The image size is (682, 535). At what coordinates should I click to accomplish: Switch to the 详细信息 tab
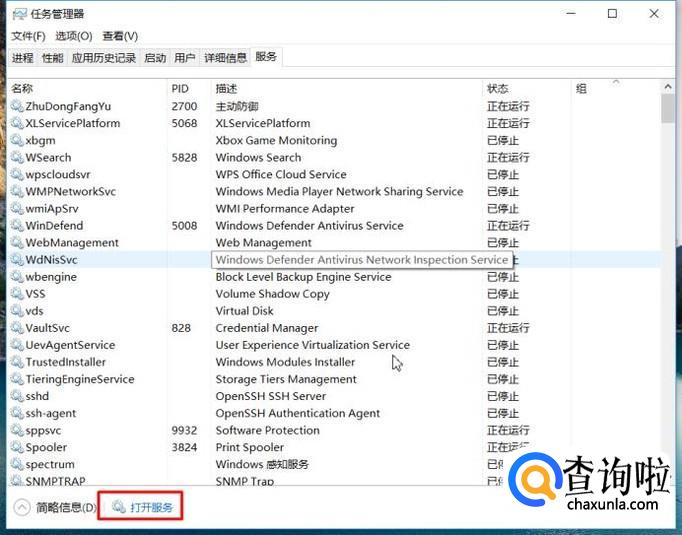[225, 58]
